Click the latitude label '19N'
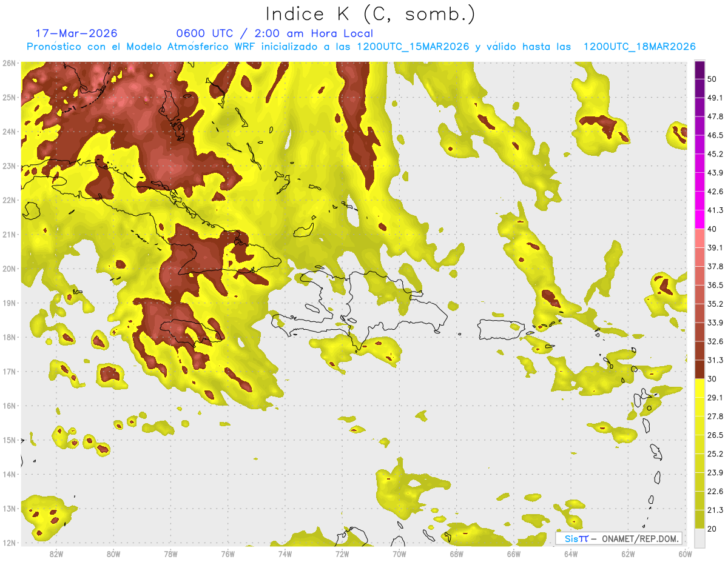 pyautogui.click(x=8, y=303)
